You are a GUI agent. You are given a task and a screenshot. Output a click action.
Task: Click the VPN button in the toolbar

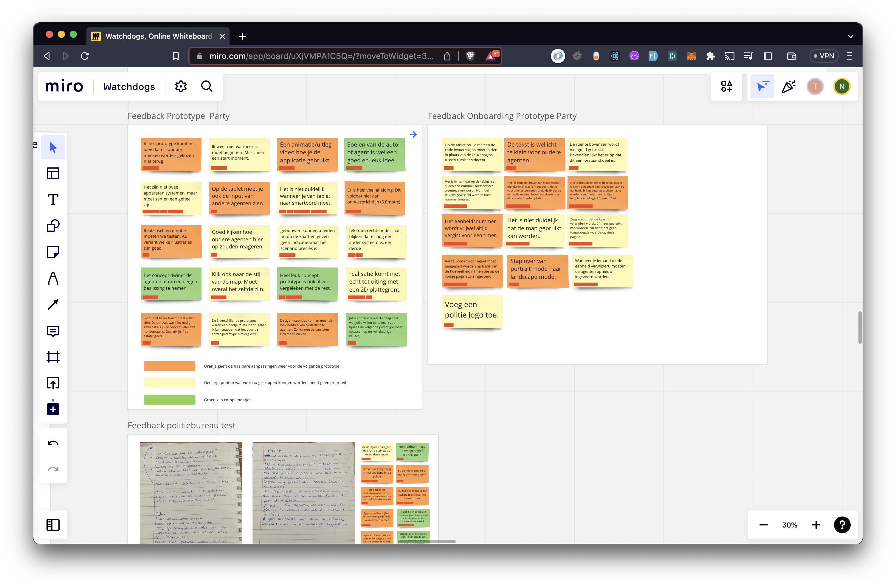click(824, 56)
